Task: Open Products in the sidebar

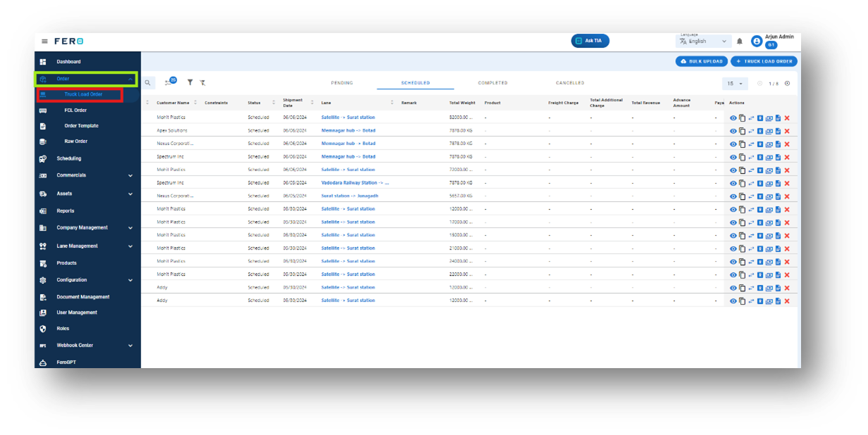Action: click(x=66, y=263)
